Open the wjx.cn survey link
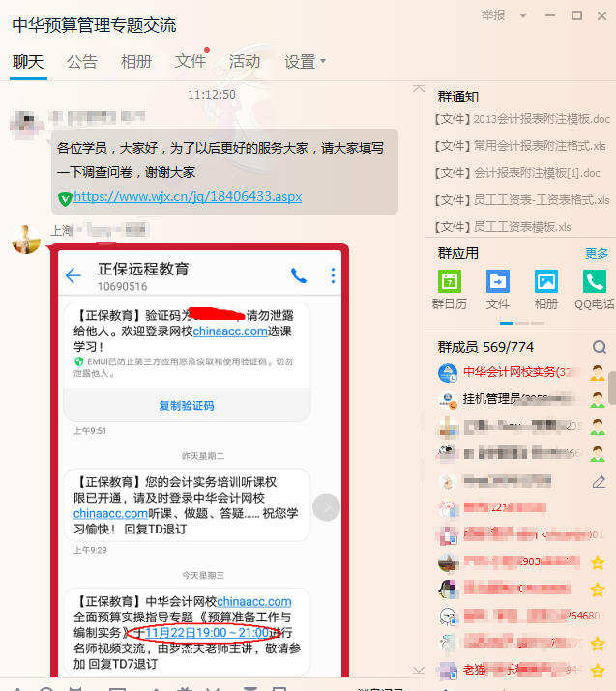This screenshot has width=616, height=691. (x=188, y=196)
